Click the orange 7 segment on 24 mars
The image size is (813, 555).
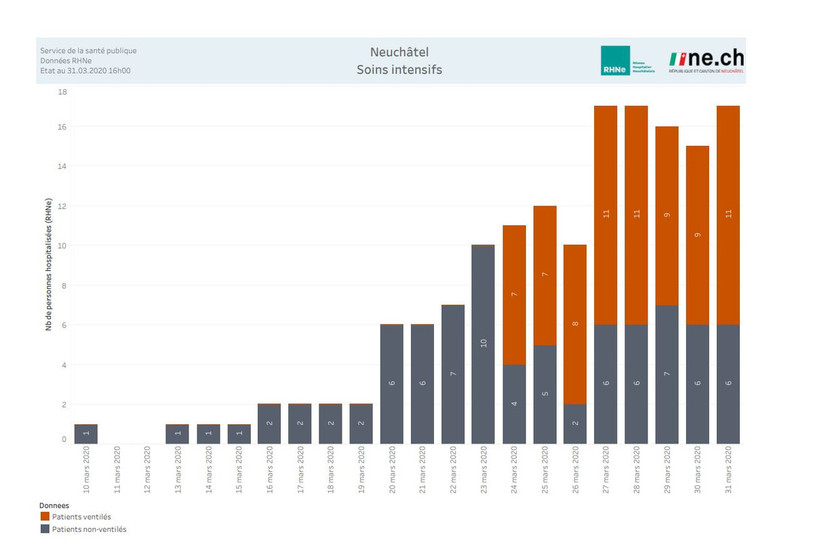point(514,295)
